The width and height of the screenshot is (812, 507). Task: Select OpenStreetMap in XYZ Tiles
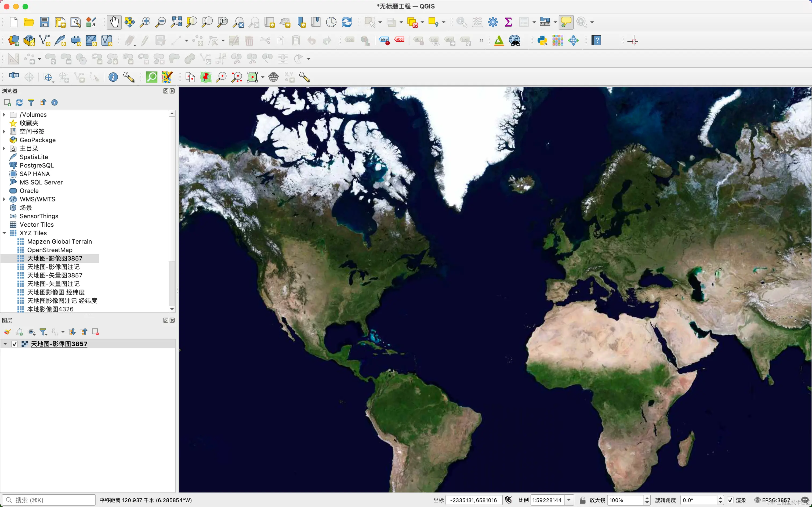pos(50,250)
